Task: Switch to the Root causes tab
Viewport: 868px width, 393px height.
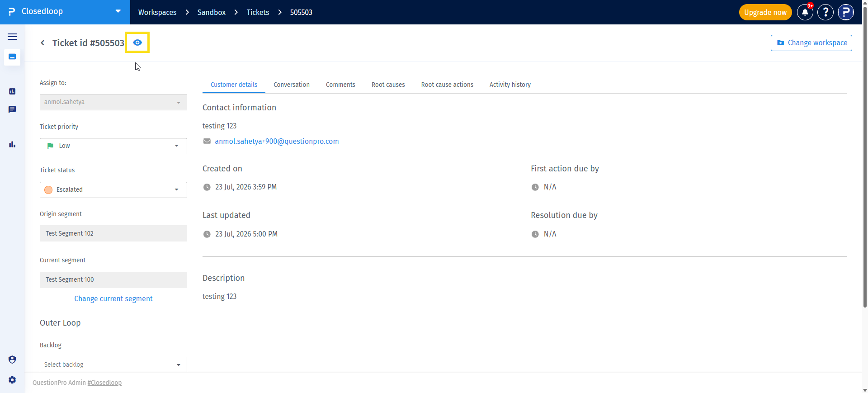Action: (x=388, y=85)
